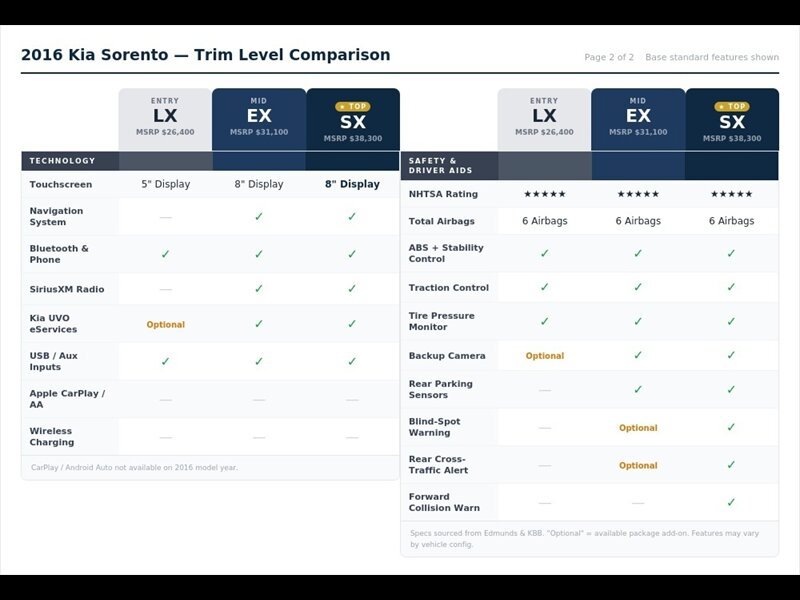Select the bold 8" Display cell under SX
The width and height of the screenshot is (800, 600).
[352, 184]
